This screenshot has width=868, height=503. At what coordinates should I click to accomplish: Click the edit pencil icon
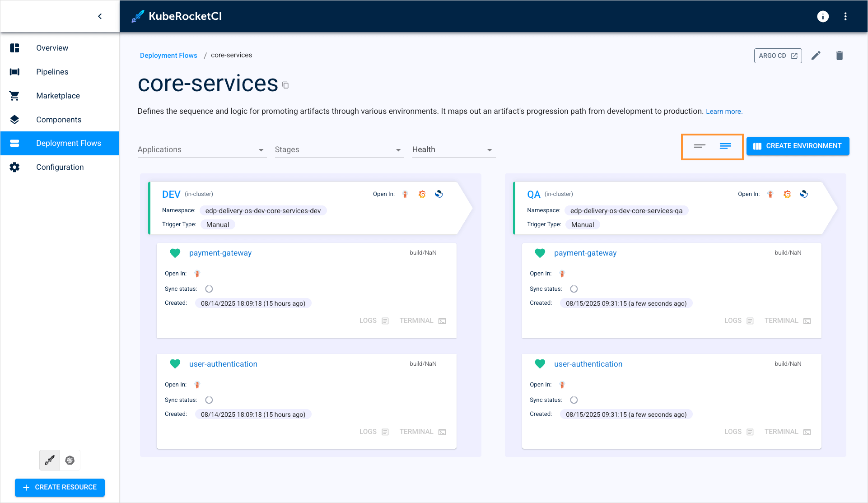816,56
